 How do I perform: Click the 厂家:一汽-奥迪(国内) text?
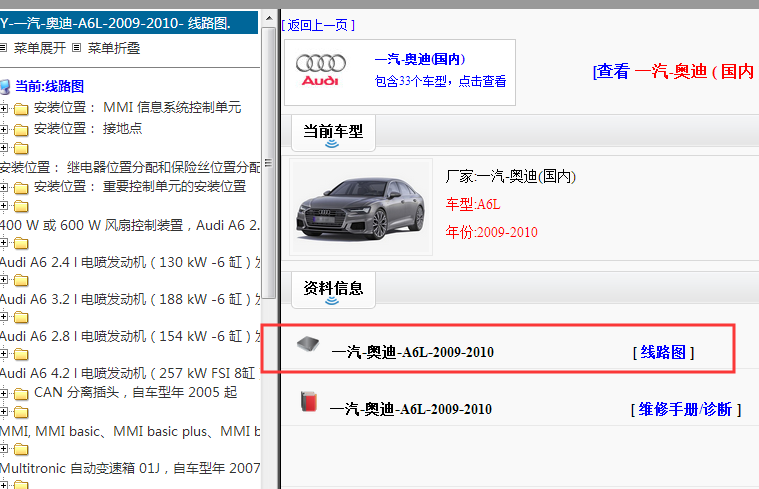[511, 176]
